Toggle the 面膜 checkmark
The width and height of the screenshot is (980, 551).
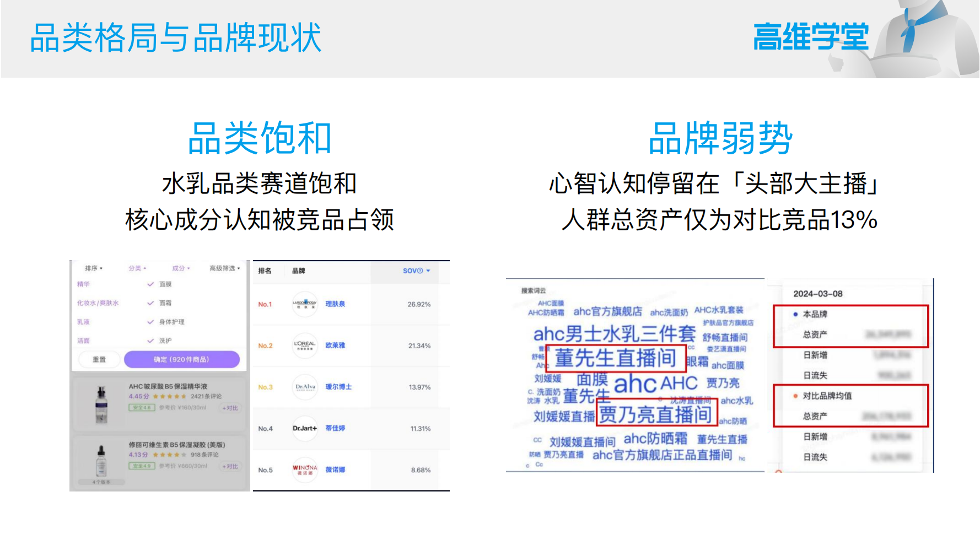pos(150,284)
